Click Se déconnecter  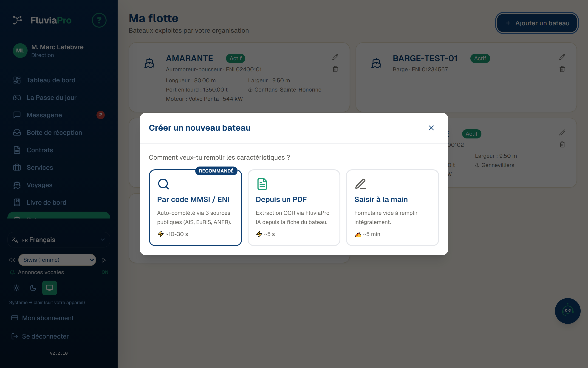(x=59, y=336)
